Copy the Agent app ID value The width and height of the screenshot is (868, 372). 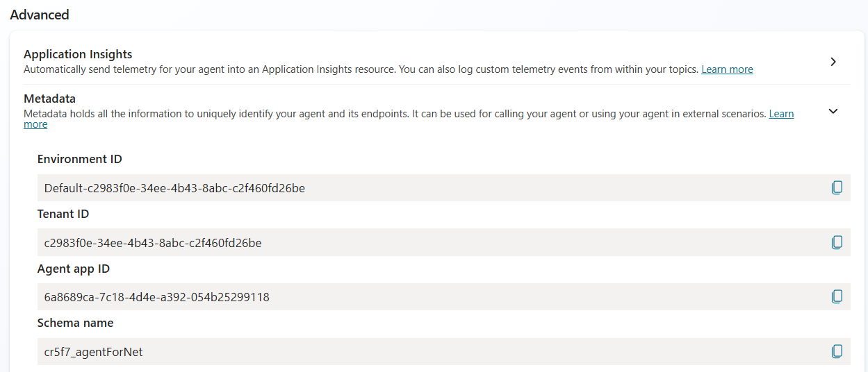tap(837, 296)
